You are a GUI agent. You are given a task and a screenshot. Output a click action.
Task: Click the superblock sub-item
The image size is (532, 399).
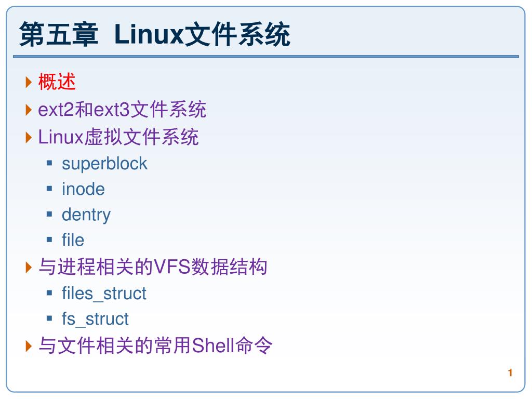tap(104, 164)
